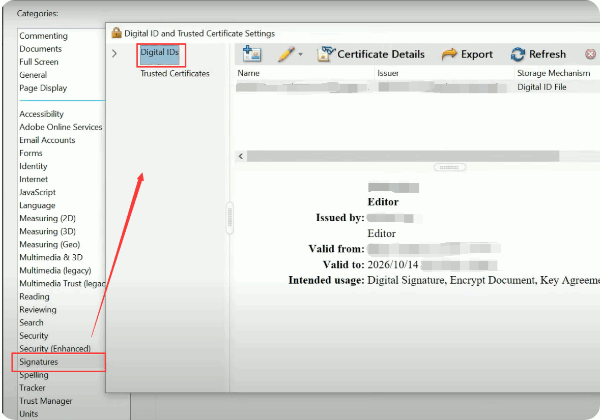Select Adobe Online Services category
The height and width of the screenshot is (420, 600).
point(61,127)
